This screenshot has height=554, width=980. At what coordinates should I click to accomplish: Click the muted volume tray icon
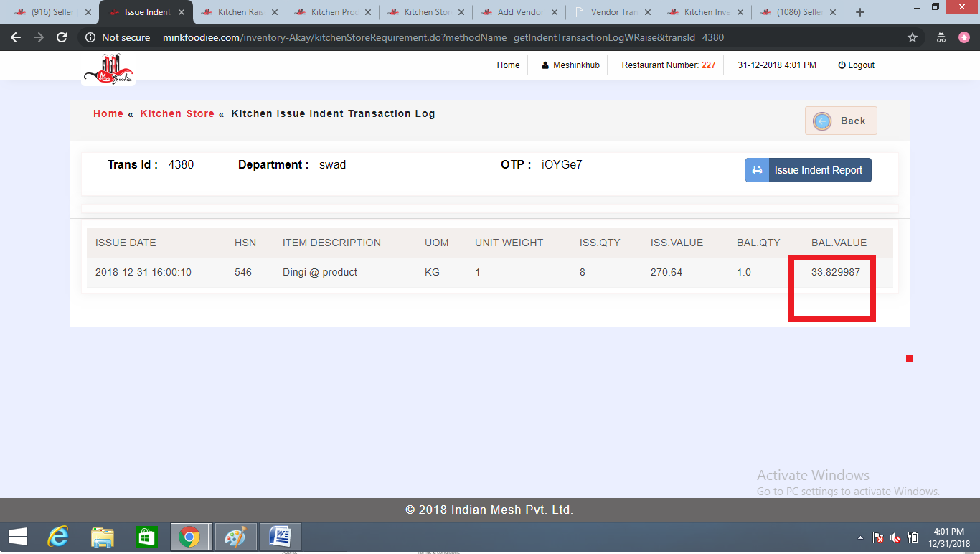click(896, 537)
